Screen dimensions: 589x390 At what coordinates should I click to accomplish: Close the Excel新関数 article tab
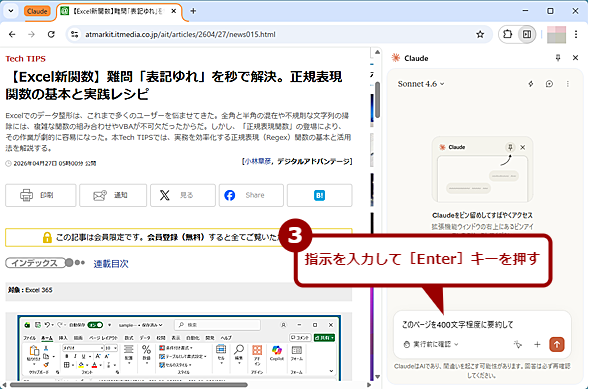[174, 11]
